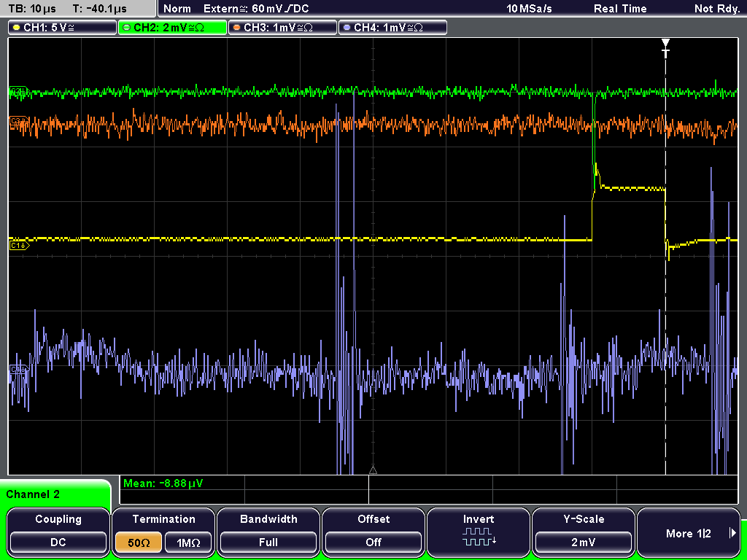
Task: Click the 10 MSa/s sample rate readout
Action: 529,9
